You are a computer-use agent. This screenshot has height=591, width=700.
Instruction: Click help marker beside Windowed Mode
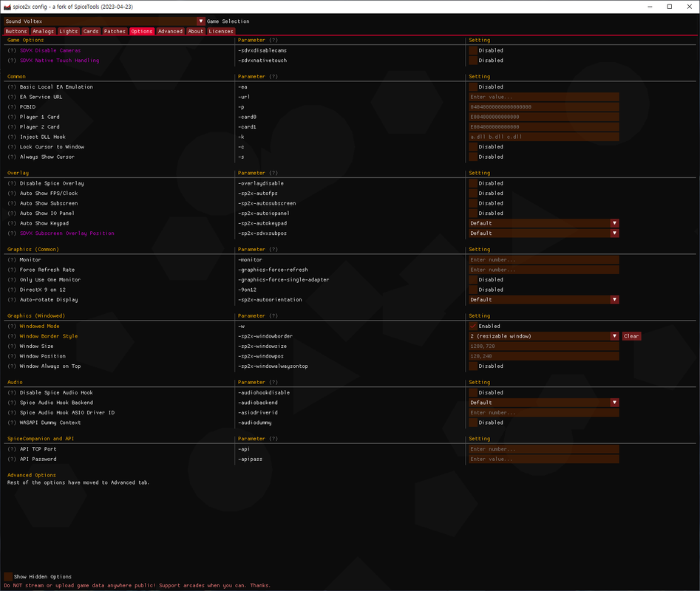coord(12,326)
